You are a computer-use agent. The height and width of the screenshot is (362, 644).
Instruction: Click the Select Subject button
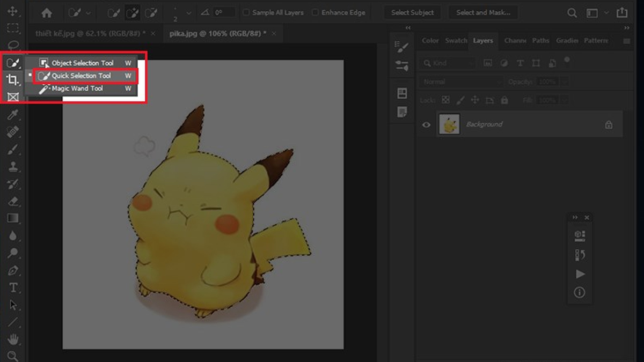click(412, 12)
